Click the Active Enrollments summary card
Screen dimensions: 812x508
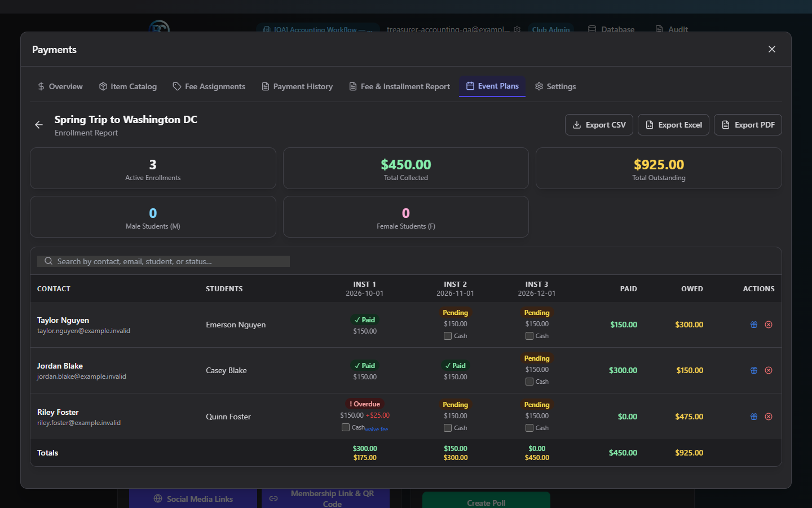click(x=153, y=168)
